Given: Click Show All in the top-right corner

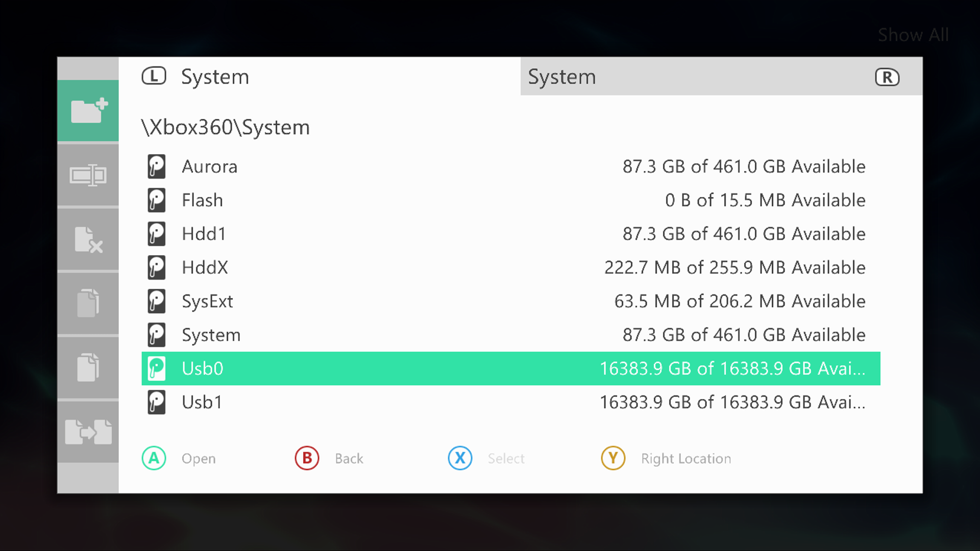Looking at the screenshot, I should click(x=913, y=34).
